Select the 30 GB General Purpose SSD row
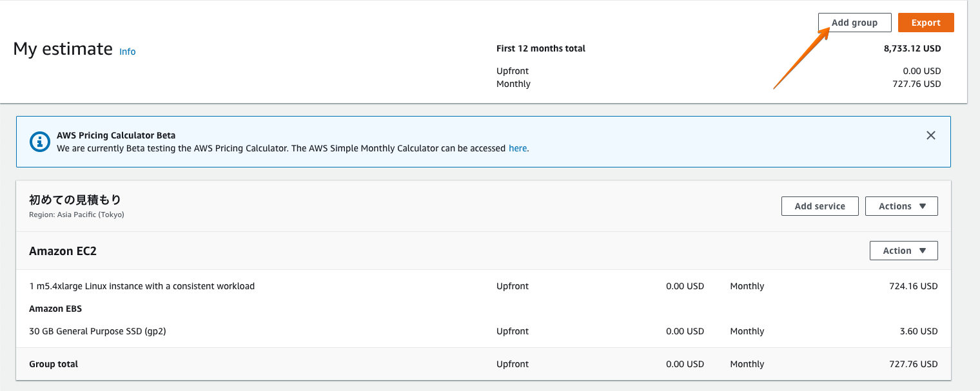 [484, 331]
